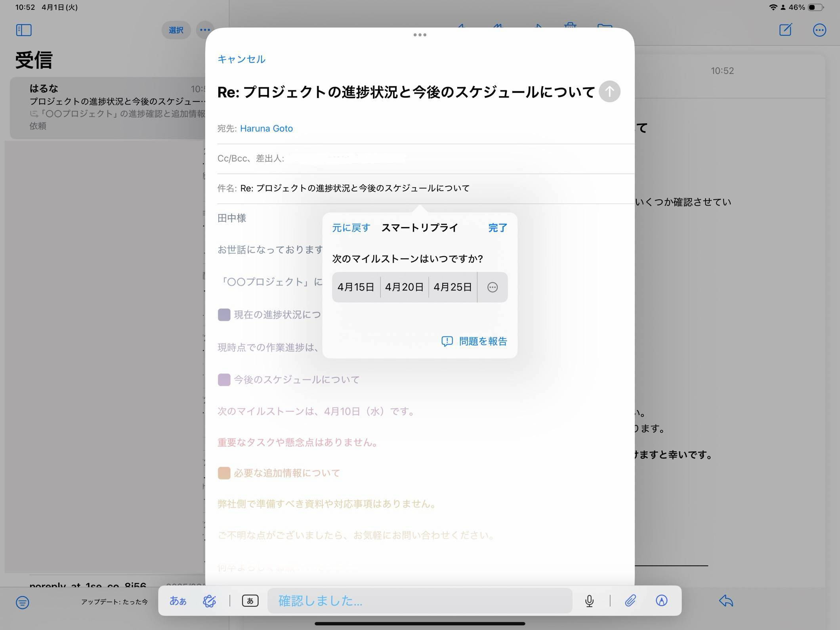Viewport: 840px width, 630px height.
Task: Show more smart reply options
Action: (x=492, y=287)
